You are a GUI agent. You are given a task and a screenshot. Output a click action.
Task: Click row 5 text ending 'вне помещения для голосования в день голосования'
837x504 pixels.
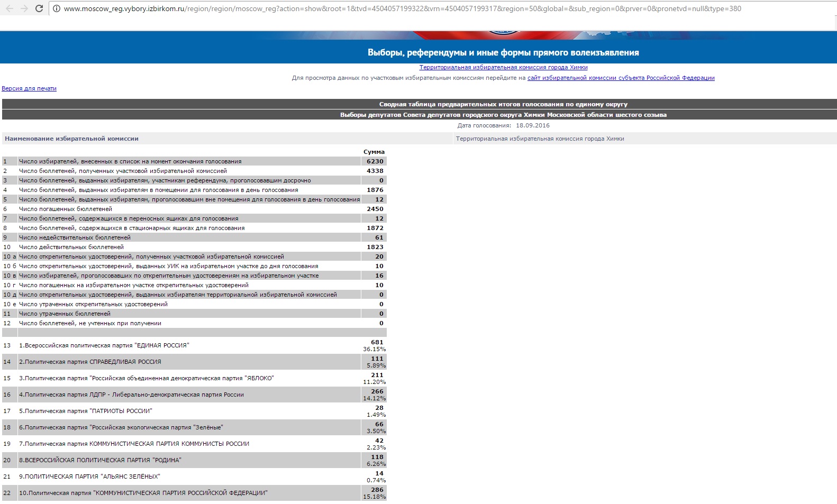(x=189, y=199)
